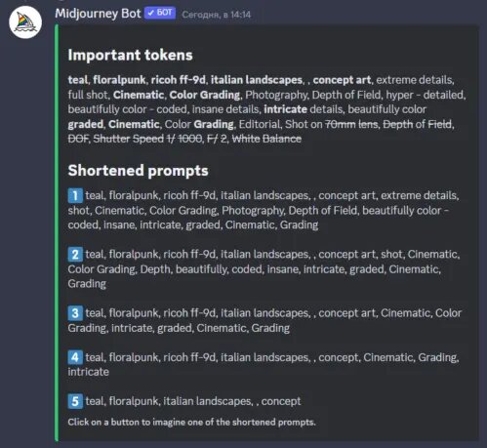Click the fifth shortened prompt text
Screen dimensions: 487x448
(x=193, y=401)
